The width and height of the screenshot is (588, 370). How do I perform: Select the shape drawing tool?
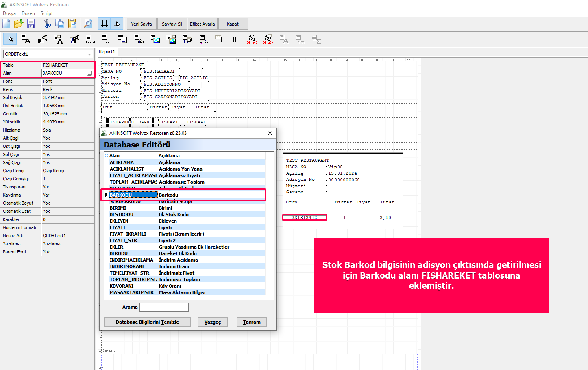click(x=139, y=39)
